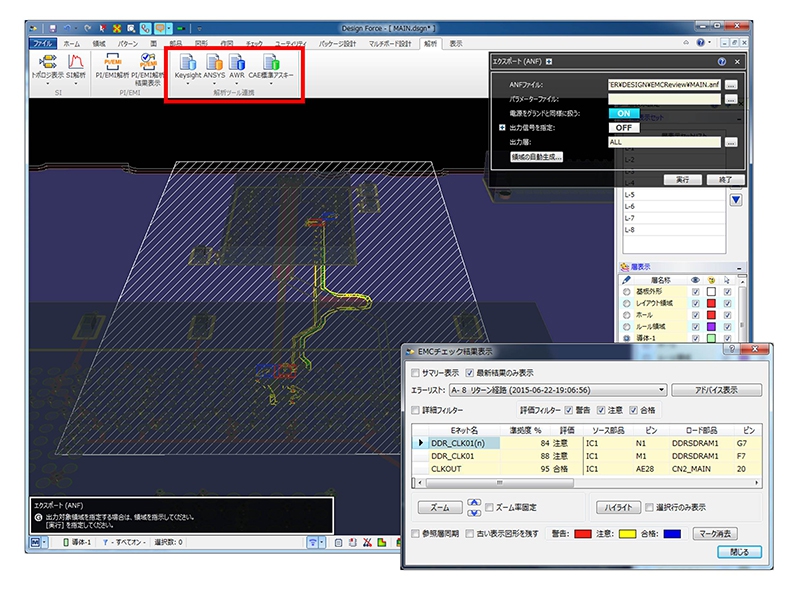Open the Keysight dropdown arrow
Image resolution: width=800 pixels, height=598 pixels.
click(x=188, y=83)
